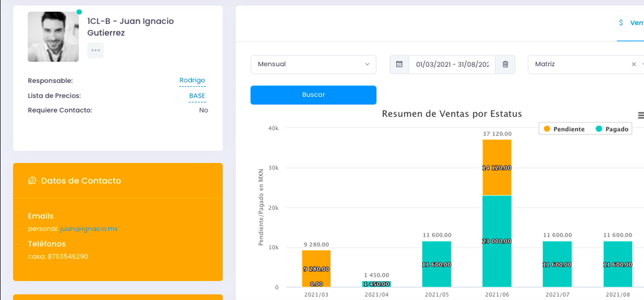The height and width of the screenshot is (300, 644).
Task: Switch to the Ventas tab
Action: [x=636, y=23]
